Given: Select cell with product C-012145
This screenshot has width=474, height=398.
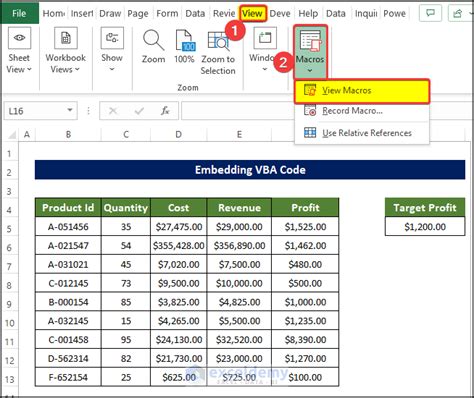Looking at the screenshot, I should 68,283.
